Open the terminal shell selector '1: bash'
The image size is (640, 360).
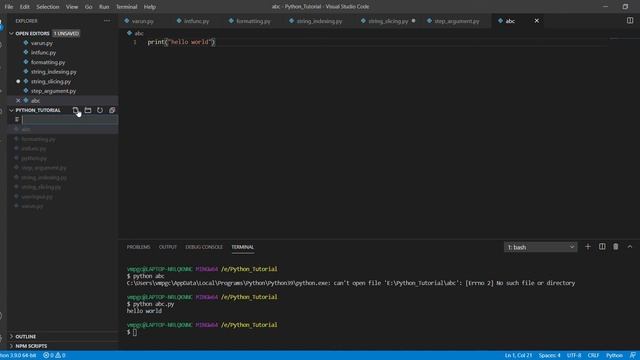[540, 247]
